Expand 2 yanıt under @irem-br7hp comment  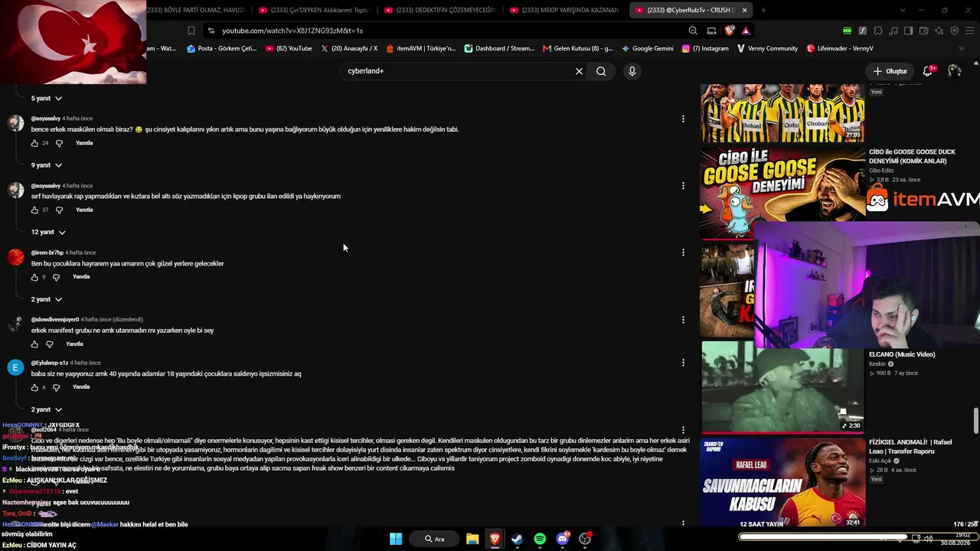pyautogui.click(x=46, y=299)
